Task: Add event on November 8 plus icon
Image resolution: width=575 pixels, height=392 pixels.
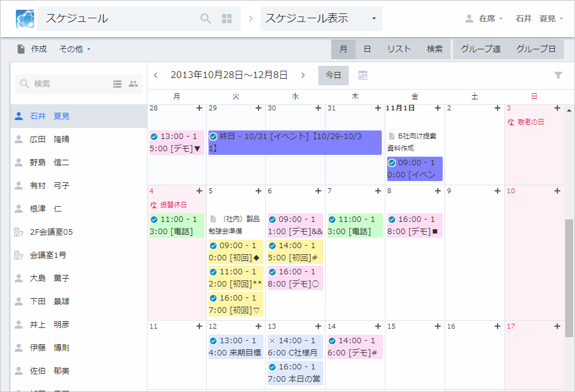Action: click(438, 191)
